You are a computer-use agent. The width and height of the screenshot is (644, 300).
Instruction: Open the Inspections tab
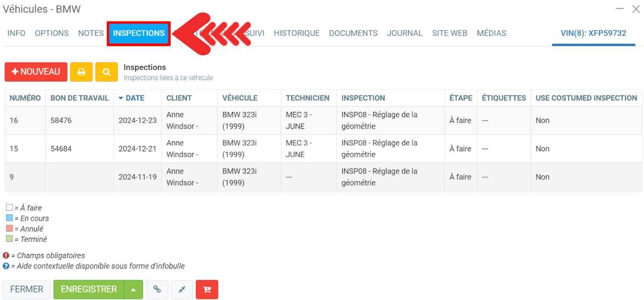(x=138, y=33)
